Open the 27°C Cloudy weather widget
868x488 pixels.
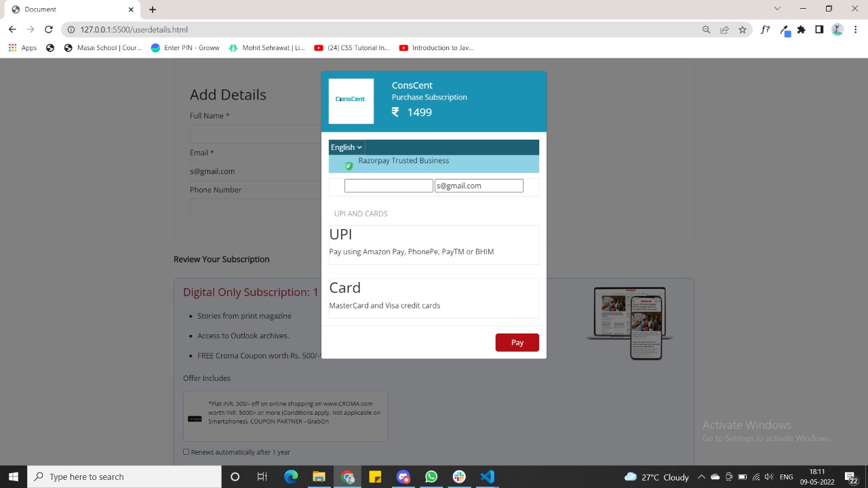(x=655, y=476)
